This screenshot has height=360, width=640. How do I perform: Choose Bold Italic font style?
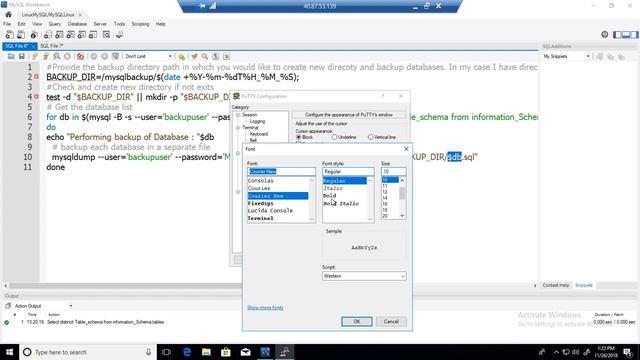(x=341, y=204)
